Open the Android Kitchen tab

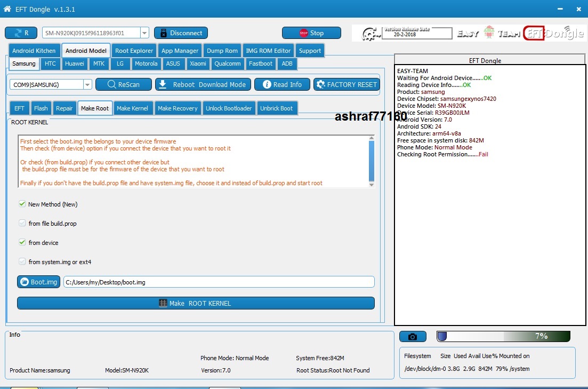pyautogui.click(x=34, y=51)
